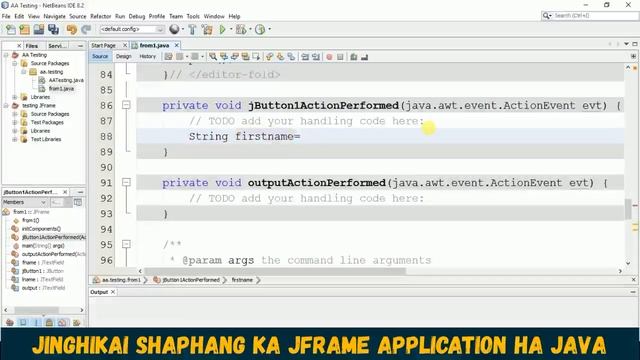Open the Team menu
Viewport: 640px width, 360px height.
(x=176, y=16)
